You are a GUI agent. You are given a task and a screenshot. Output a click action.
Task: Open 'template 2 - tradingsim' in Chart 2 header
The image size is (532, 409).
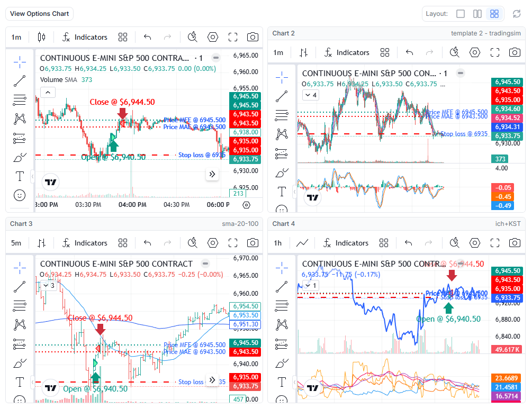click(485, 33)
